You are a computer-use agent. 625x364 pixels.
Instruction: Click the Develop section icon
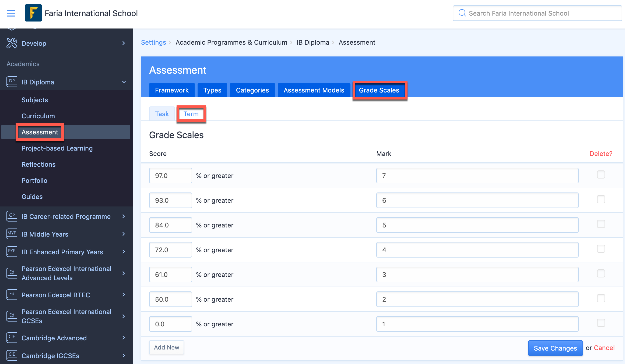click(x=12, y=43)
